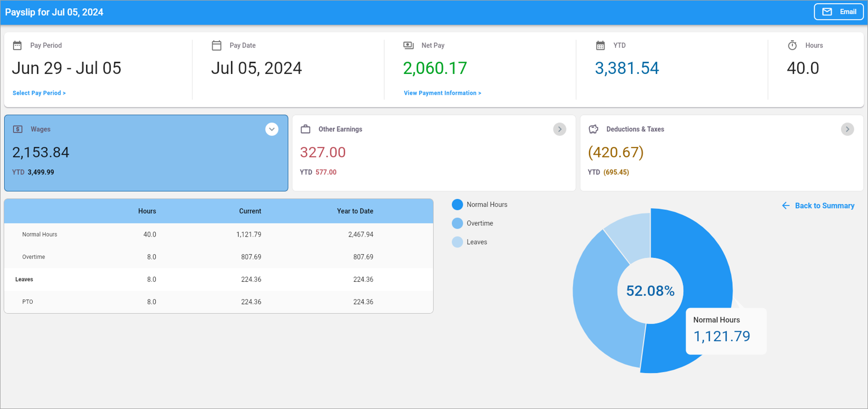Click Other Earnings YTD value 577.00
Screen dimensions: 868x409
click(x=326, y=172)
